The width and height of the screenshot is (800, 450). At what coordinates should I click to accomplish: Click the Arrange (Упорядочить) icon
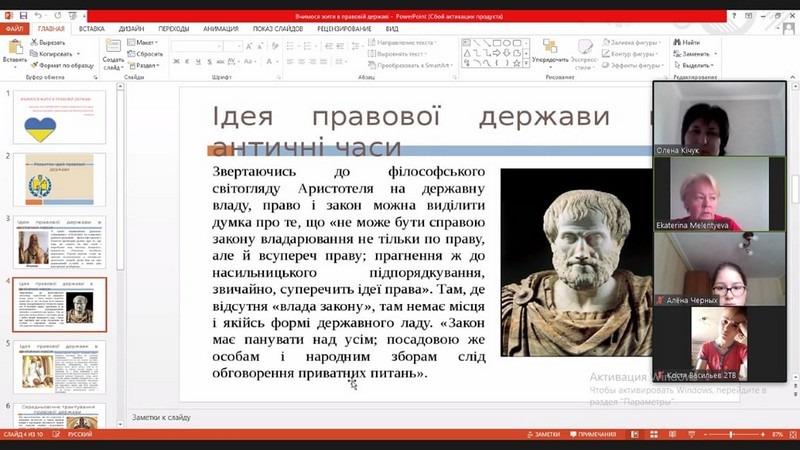(550, 46)
